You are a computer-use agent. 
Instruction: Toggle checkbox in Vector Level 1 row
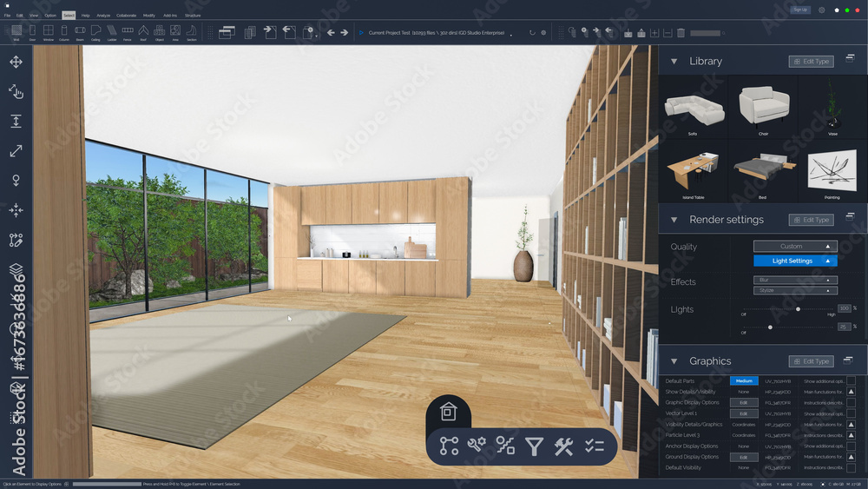(851, 413)
